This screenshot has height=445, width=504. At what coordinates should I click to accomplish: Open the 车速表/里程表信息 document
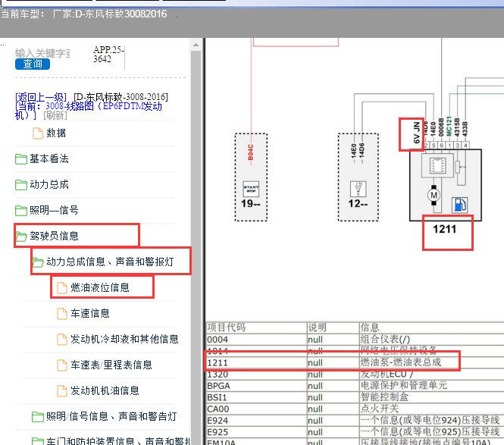click(x=111, y=365)
